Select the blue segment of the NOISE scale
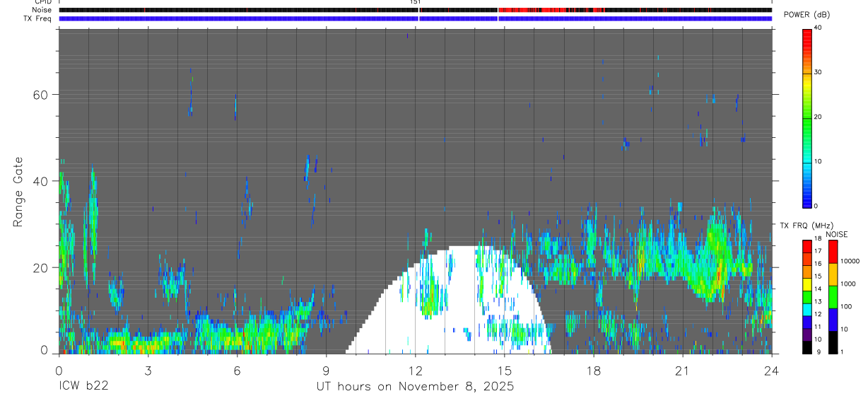868x401 pixels. click(x=833, y=320)
